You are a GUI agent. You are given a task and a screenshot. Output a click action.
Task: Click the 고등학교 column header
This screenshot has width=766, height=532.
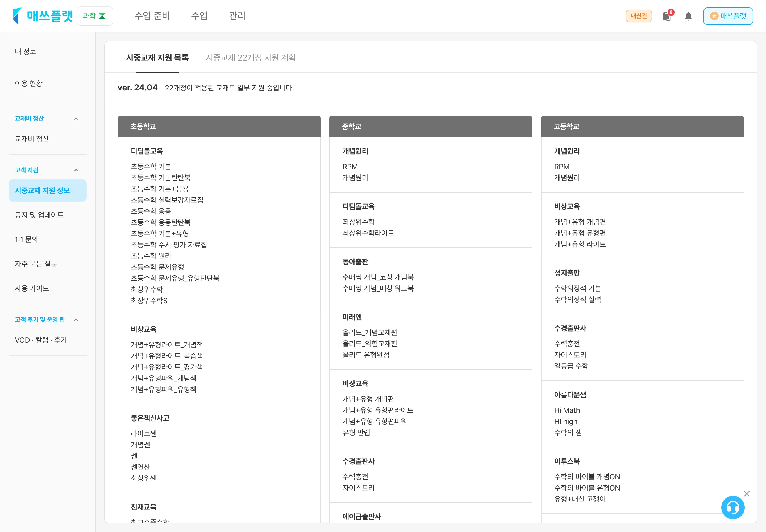click(x=642, y=126)
